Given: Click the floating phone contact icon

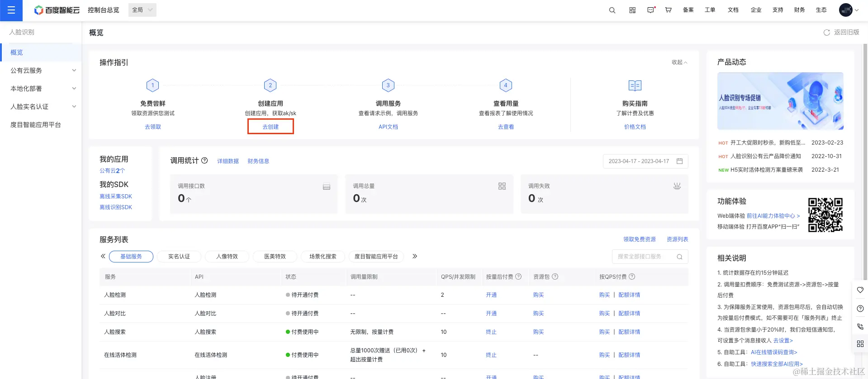Looking at the screenshot, I should (860, 327).
